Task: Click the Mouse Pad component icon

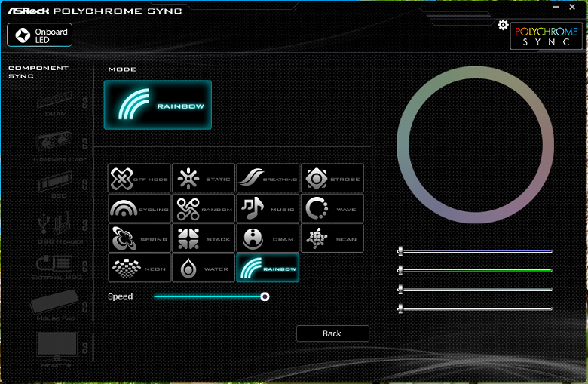Action: [54, 301]
